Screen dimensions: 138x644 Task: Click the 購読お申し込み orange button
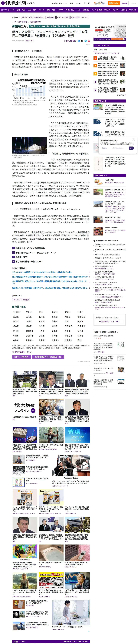click(114, 3)
